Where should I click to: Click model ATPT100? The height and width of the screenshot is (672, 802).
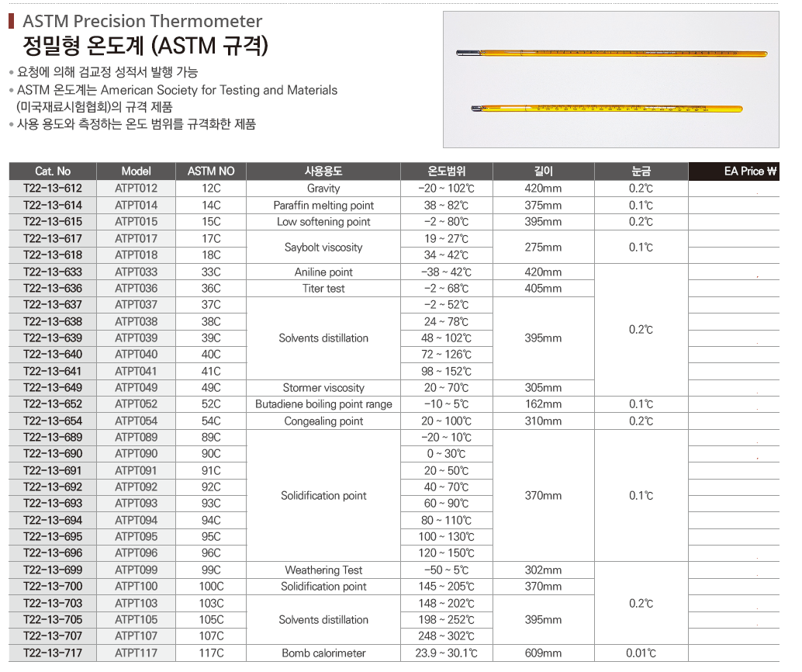point(136,586)
